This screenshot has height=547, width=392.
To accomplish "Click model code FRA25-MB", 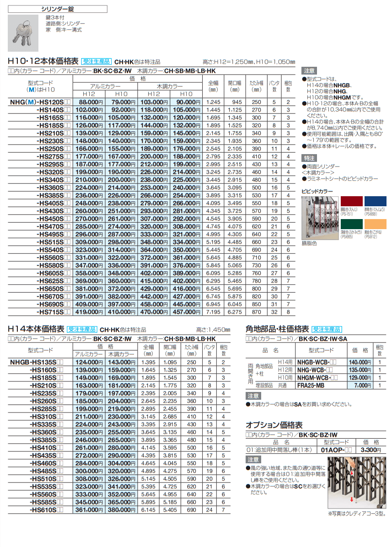I will pyautogui.click(x=311, y=386).
